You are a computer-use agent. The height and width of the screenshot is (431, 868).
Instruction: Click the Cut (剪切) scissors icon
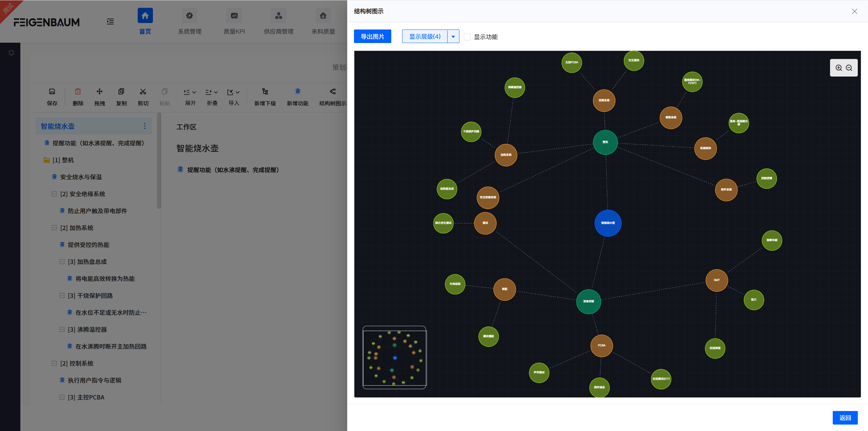(143, 92)
